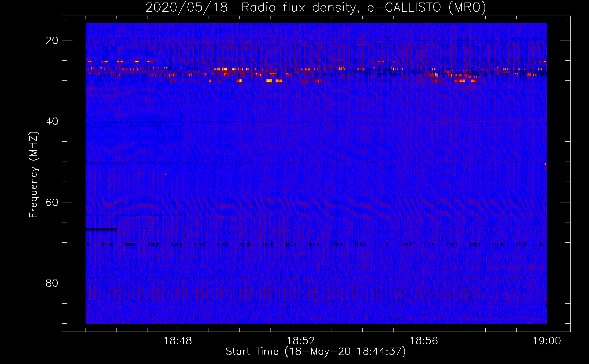Image resolution: width=589 pixels, height=364 pixels.
Task: Click the 'Frequency (MHZ)' axis label
Action: coord(33,175)
